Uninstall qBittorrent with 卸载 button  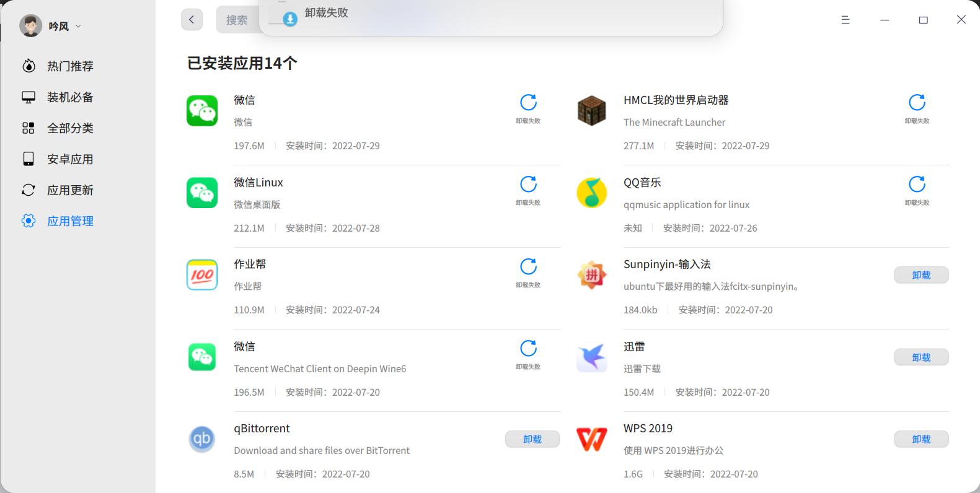tap(532, 439)
